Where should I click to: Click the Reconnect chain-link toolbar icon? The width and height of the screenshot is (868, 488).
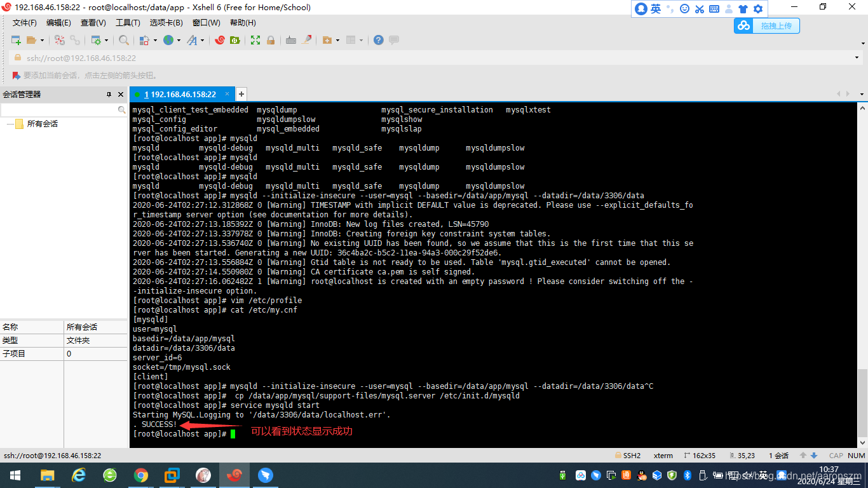tap(75, 40)
